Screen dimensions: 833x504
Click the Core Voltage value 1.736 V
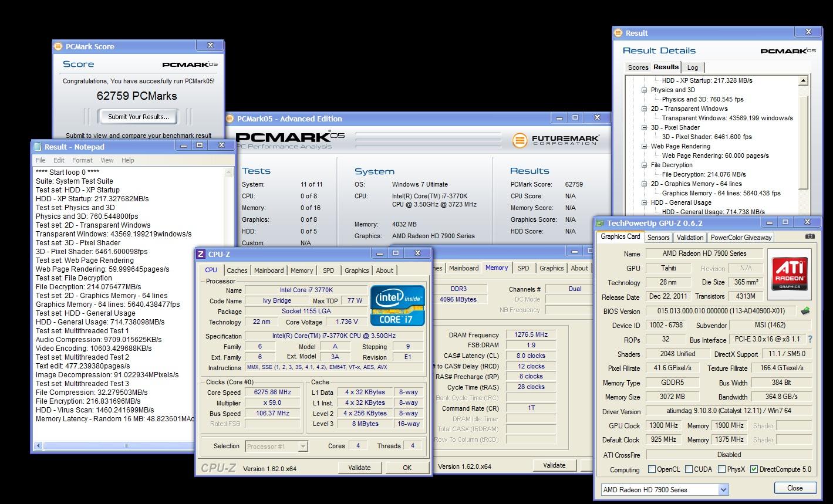346,322
